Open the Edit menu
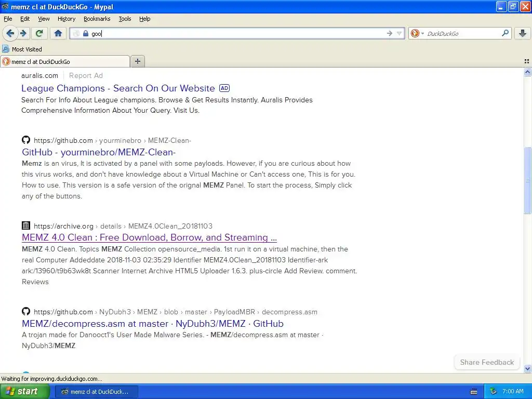 [x=25, y=19]
